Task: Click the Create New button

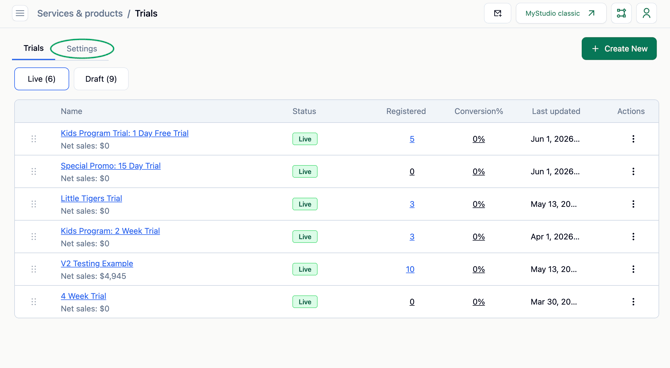Action: [x=619, y=49]
